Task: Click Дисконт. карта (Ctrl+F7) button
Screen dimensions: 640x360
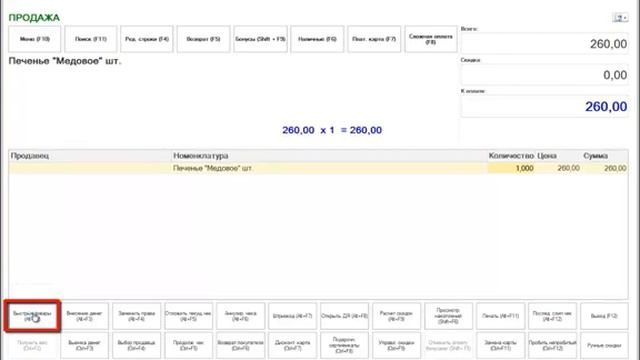Action: (x=293, y=345)
